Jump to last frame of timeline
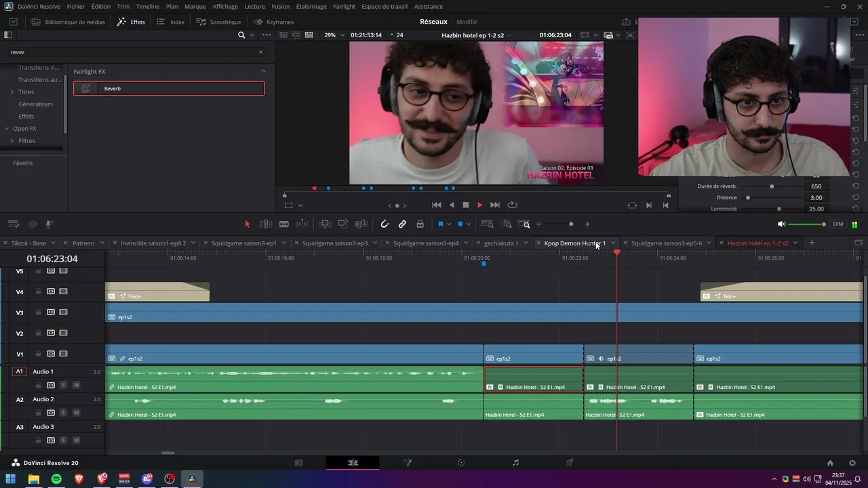Image resolution: width=868 pixels, height=488 pixels. [495, 205]
